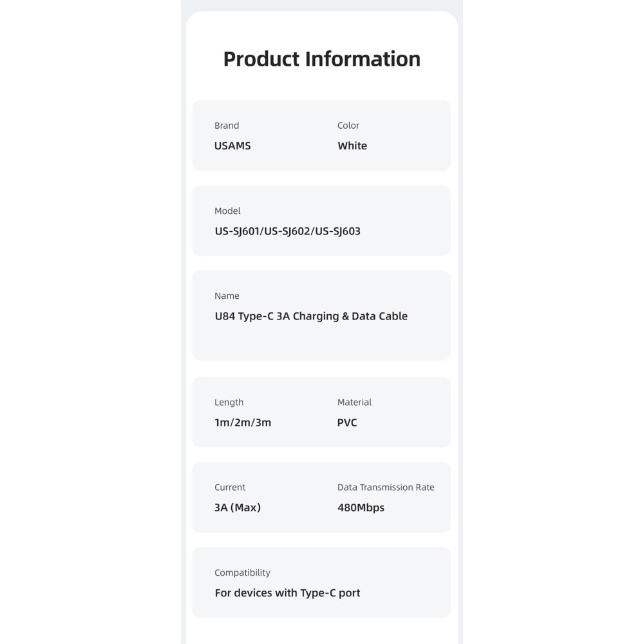Click the Length label
Screen dimensions: 644x644
[229, 402]
